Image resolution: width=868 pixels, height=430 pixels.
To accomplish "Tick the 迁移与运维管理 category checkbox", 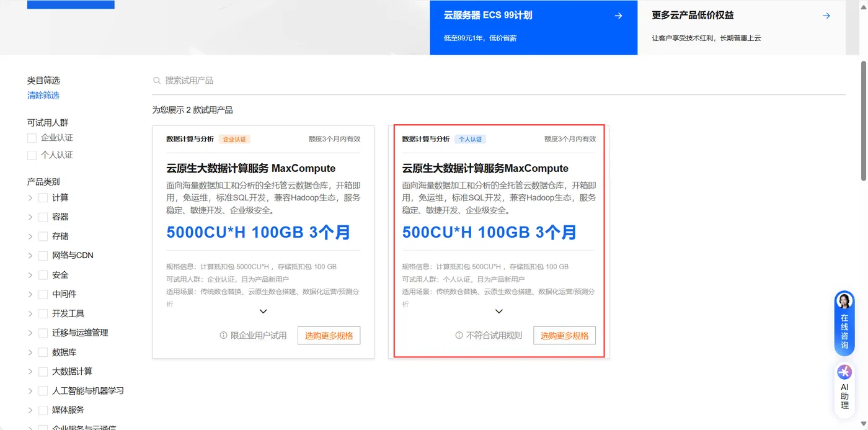I will [x=43, y=333].
